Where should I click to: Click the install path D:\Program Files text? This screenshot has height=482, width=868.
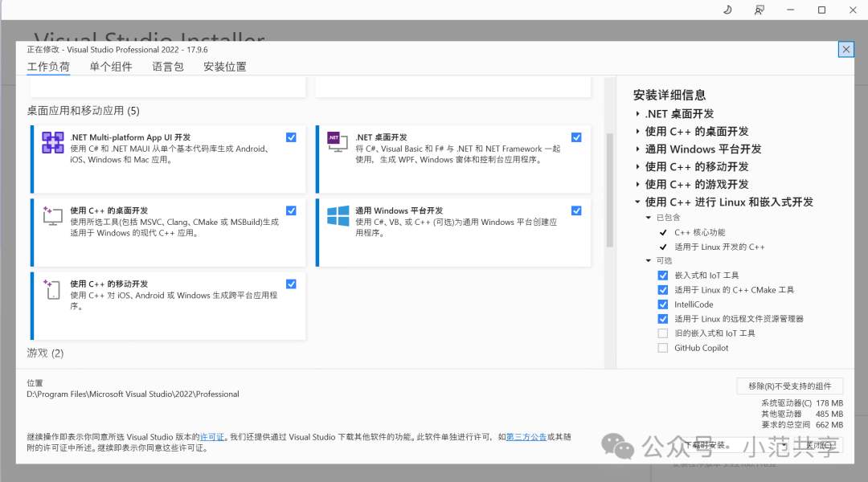[133, 394]
